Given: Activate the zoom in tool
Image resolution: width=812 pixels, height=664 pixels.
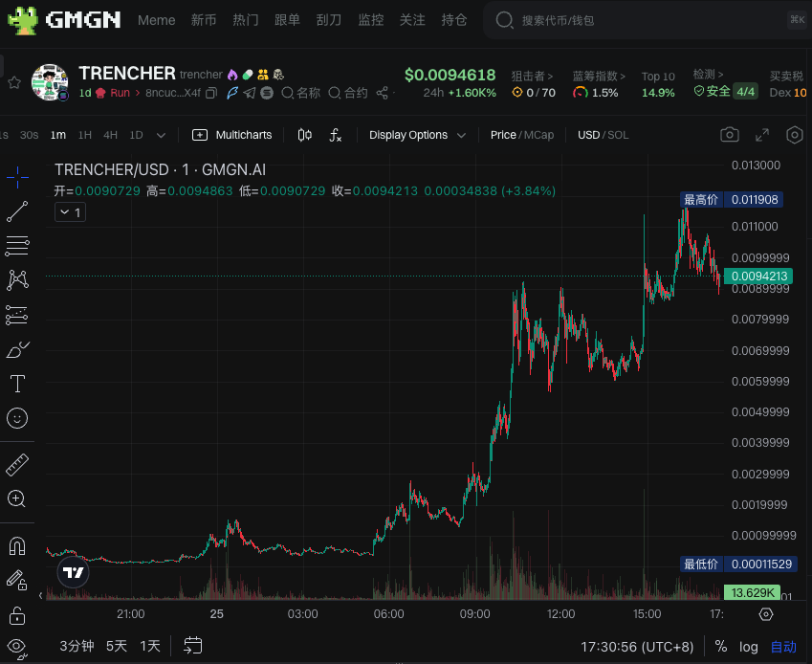Looking at the screenshot, I should (x=16, y=498).
